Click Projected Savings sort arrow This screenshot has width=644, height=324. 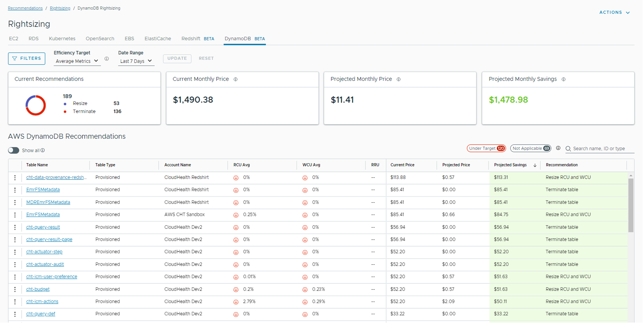click(535, 165)
